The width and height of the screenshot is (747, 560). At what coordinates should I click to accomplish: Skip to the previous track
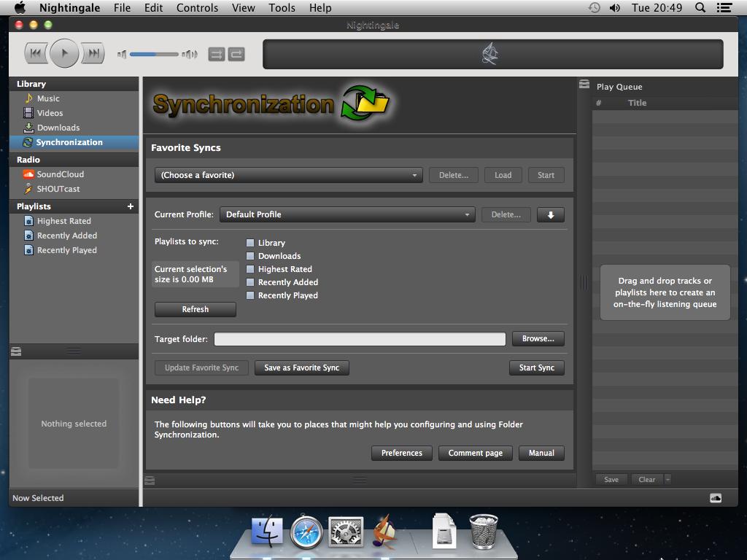(36, 53)
